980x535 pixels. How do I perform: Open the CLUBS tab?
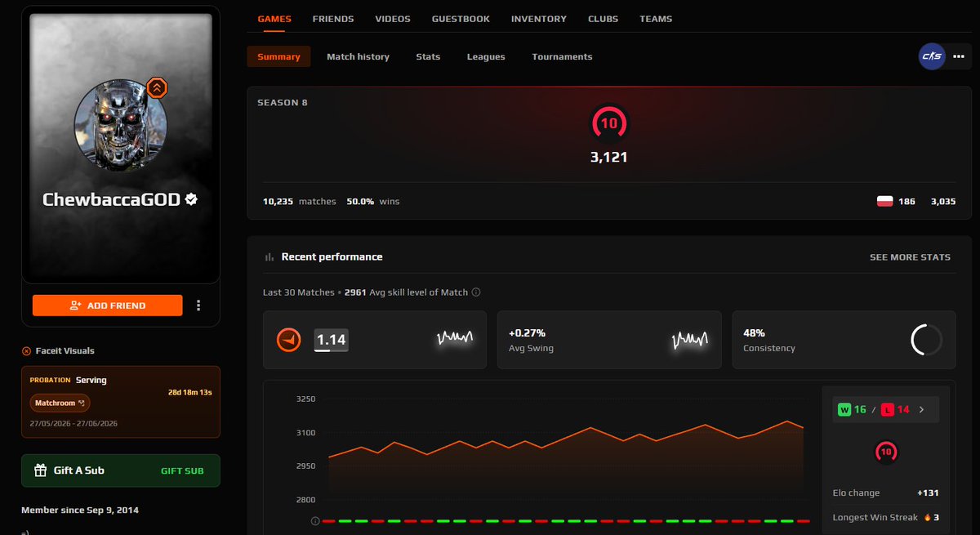(603, 19)
